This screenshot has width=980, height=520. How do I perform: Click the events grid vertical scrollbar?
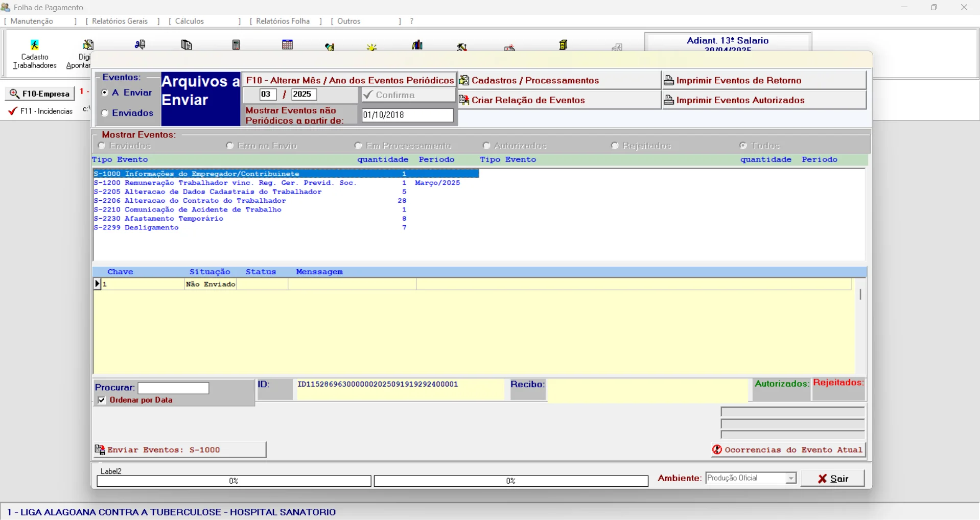[860, 295]
